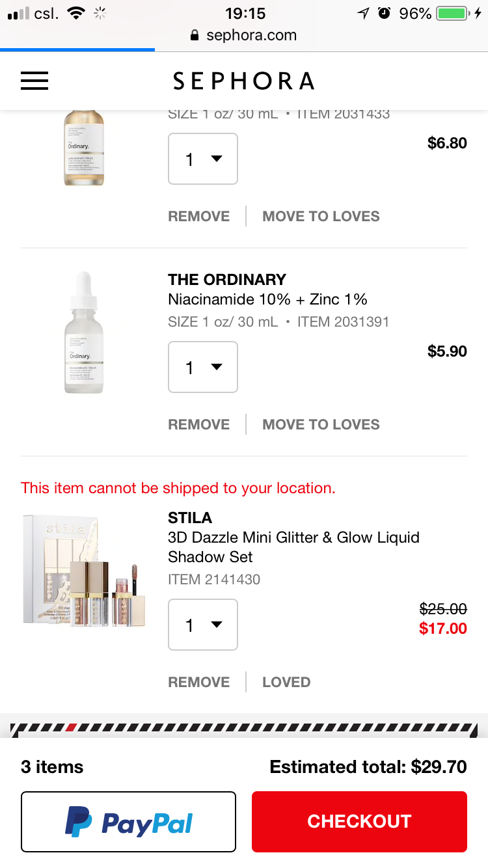Tap the battery icon in status bar
The image size is (488, 868).
pyautogui.click(x=454, y=13)
